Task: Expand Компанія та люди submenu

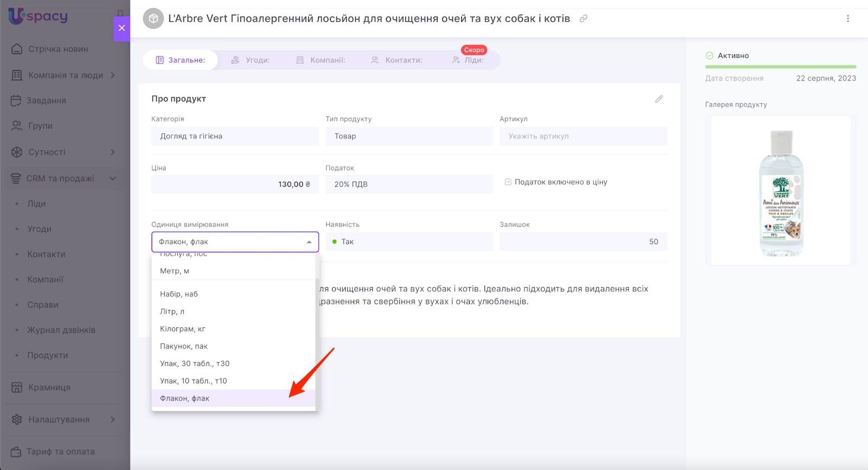Action: pos(112,75)
